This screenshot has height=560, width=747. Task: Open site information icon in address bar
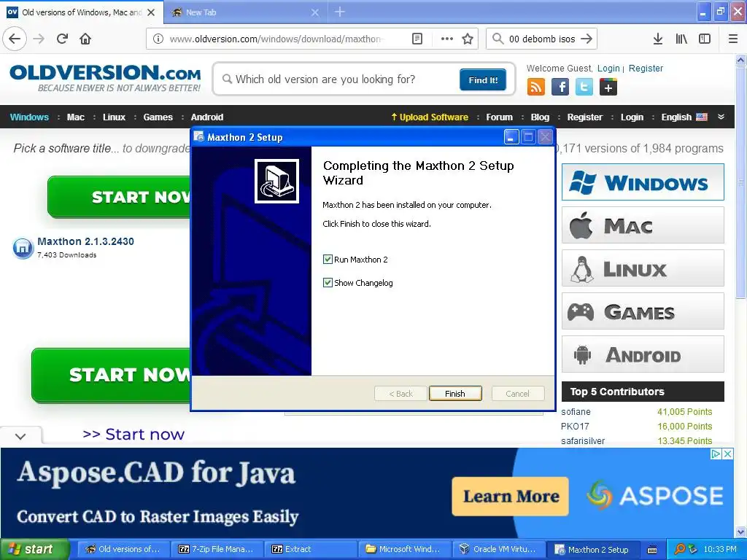158,39
